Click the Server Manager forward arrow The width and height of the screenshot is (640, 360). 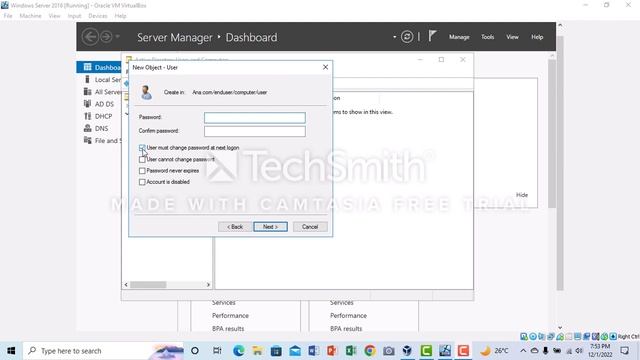(106, 37)
